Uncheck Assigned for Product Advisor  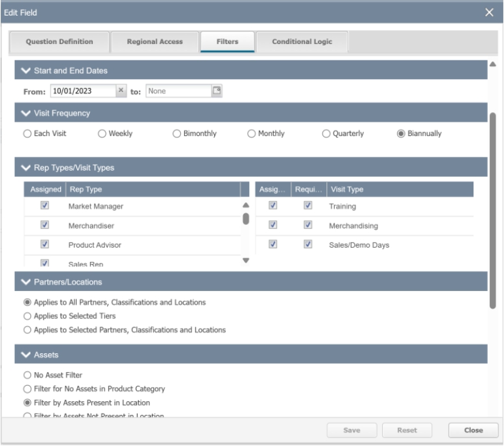point(45,244)
